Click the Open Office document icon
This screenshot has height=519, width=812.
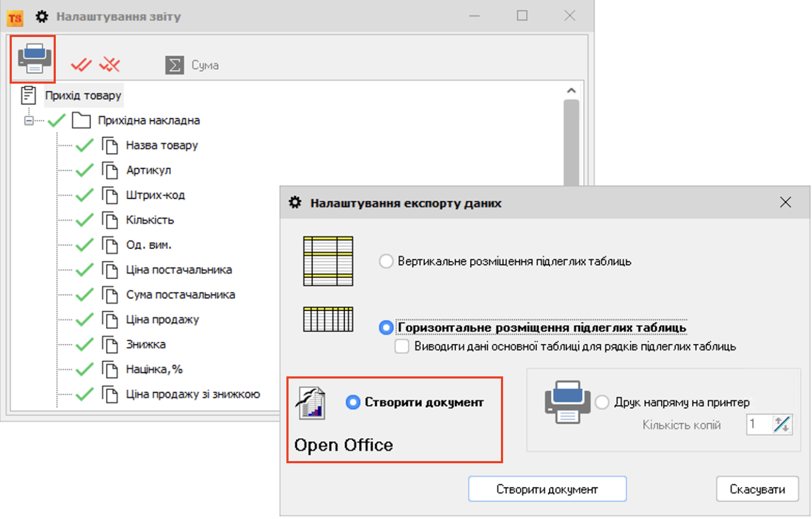tap(312, 403)
